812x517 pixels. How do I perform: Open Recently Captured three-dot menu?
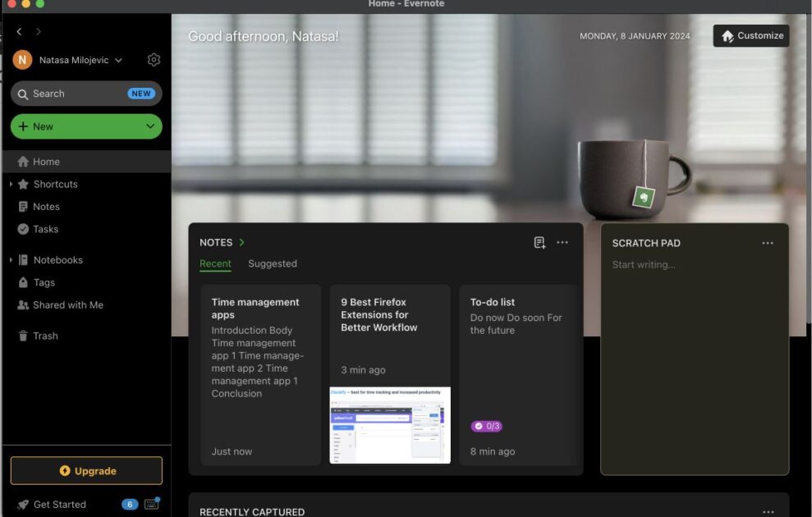768,511
